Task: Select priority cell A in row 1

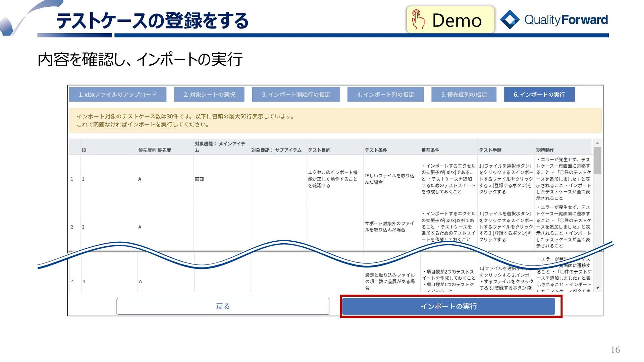Action: (140, 179)
